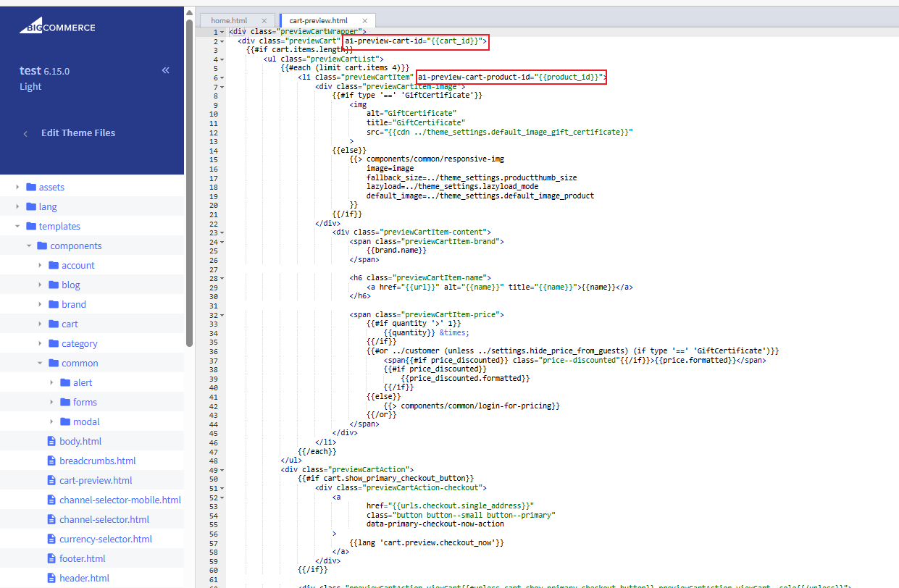Click the components folder icon
This screenshot has height=588, width=899.
(42, 245)
